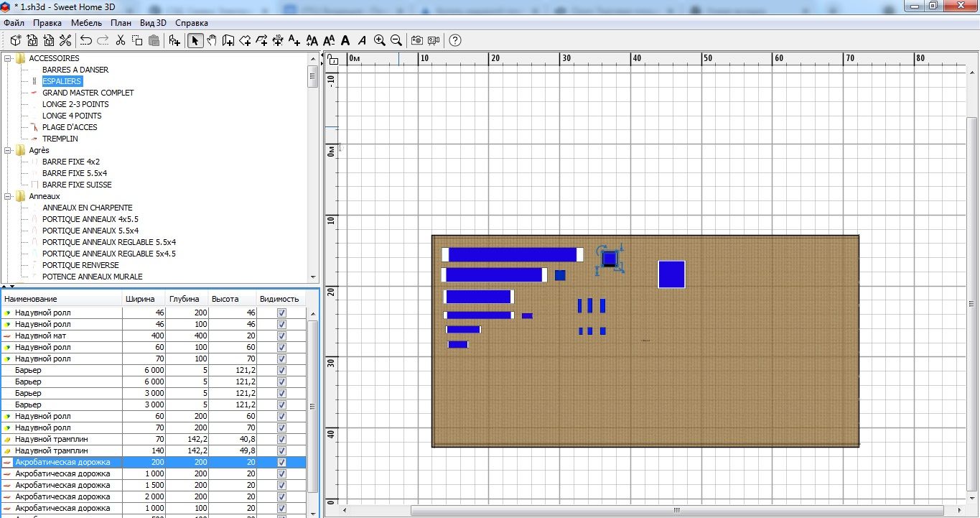Open the Мебель menu
Viewport: 980px width, 518px height.
coord(86,23)
